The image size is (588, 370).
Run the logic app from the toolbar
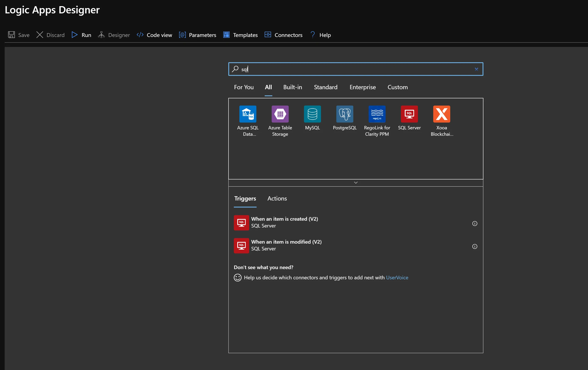coord(81,35)
